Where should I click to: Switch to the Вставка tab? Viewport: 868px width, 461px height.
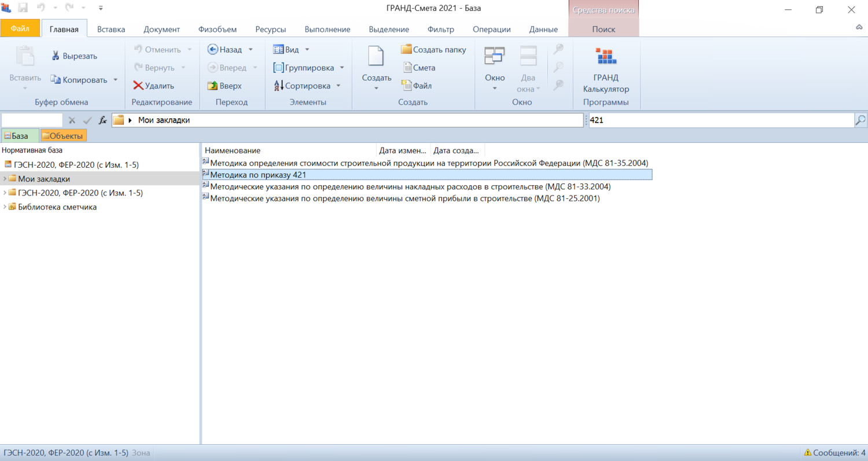click(x=111, y=29)
